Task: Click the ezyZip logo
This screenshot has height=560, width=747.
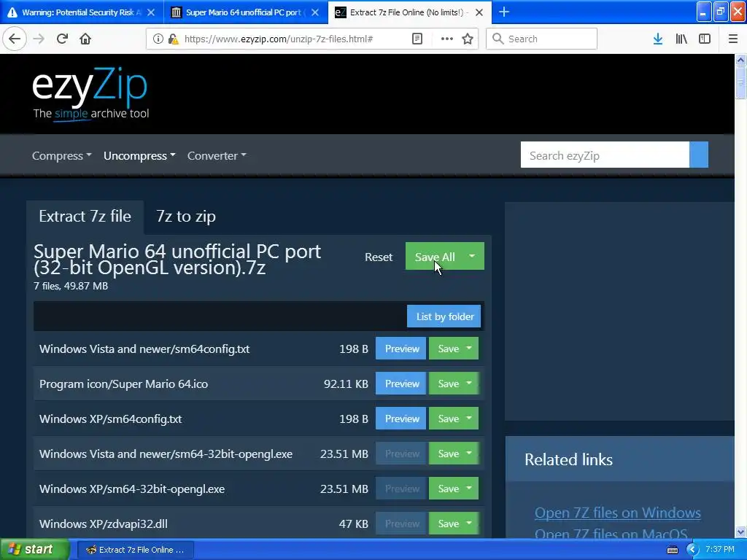Action: pyautogui.click(x=90, y=93)
